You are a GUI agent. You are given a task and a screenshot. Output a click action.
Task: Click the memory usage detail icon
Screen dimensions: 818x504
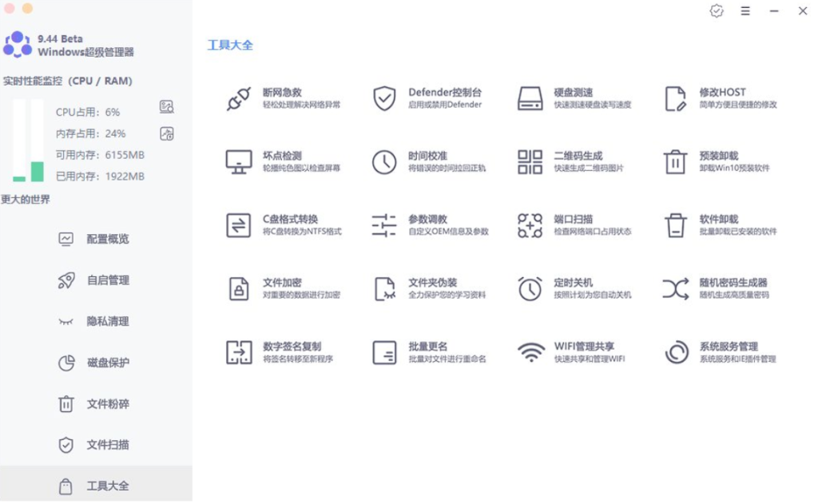point(167,133)
